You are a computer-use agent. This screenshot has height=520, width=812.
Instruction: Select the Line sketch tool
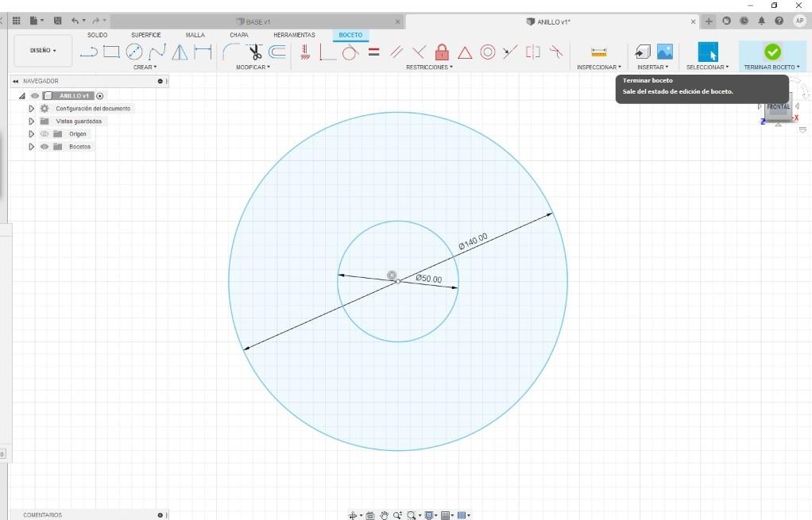pyautogui.click(x=88, y=52)
